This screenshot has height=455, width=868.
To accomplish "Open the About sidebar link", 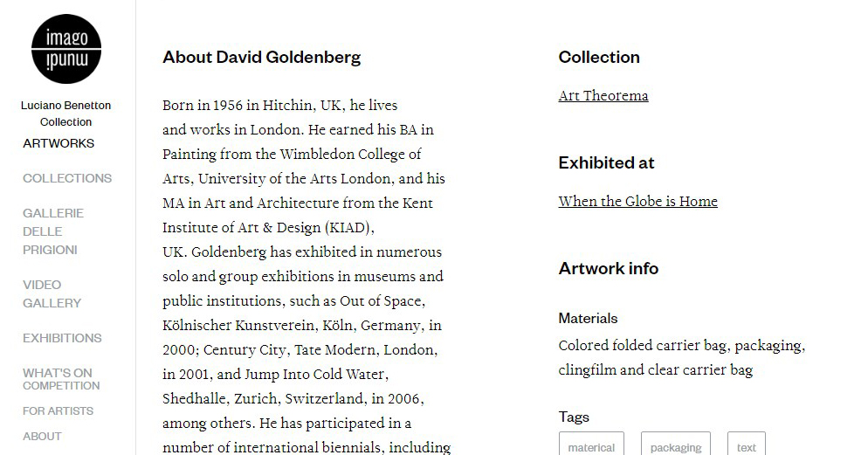I will tap(42, 437).
